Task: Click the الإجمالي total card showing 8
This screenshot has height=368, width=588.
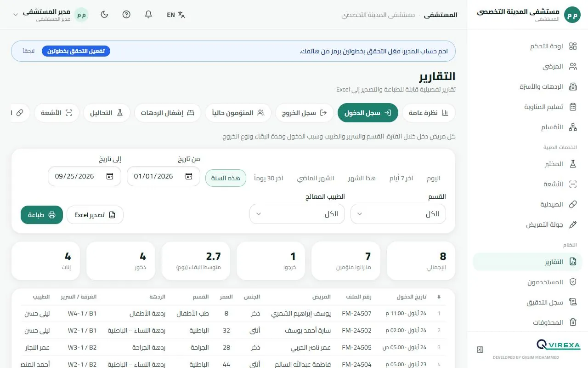Action: 421,261
